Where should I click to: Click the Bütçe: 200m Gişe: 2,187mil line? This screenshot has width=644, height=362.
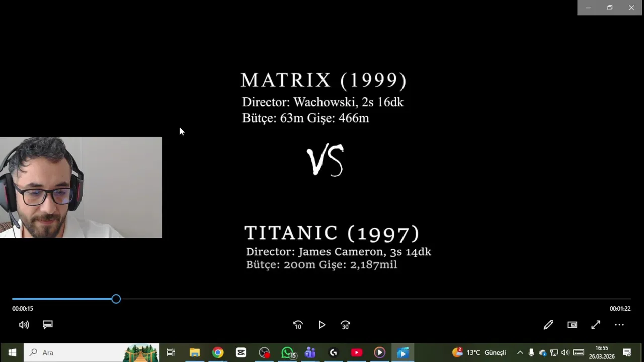coord(321,265)
